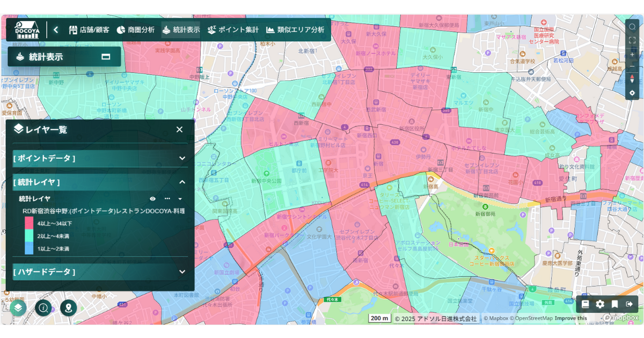Open the bookmark icon in bottom toolbar
Viewport: 644px width, 338px height.
coord(614,304)
